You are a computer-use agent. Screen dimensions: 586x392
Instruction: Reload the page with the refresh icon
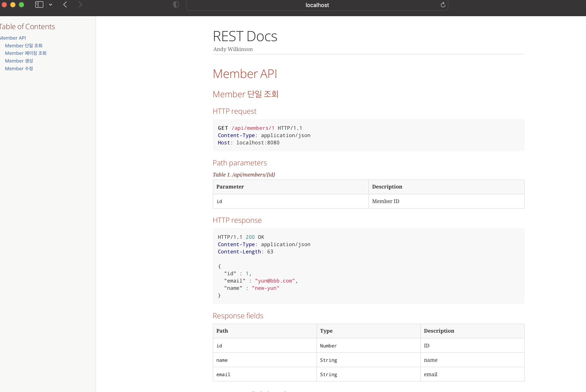[x=443, y=5]
